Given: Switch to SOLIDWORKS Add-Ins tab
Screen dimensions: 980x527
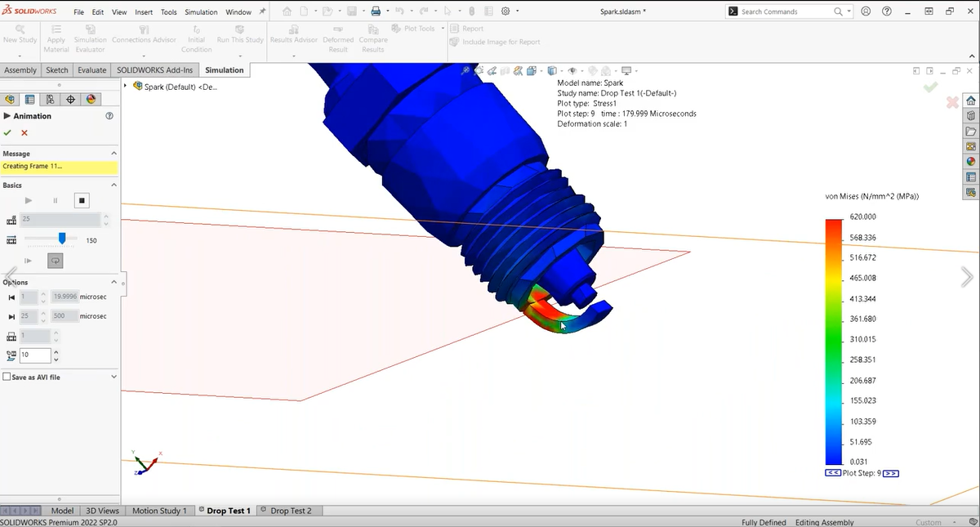Looking at the screenshot, I should (x=154, y=70).
